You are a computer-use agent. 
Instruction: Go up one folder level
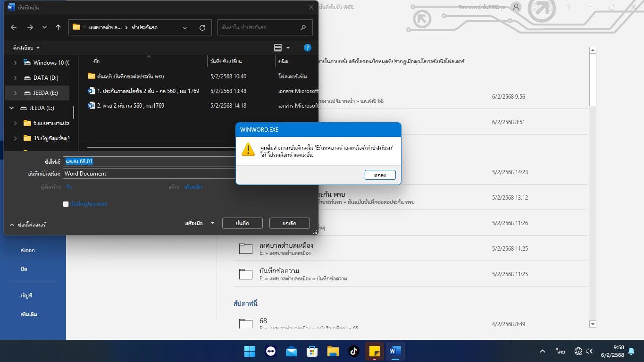coord(59,27)
